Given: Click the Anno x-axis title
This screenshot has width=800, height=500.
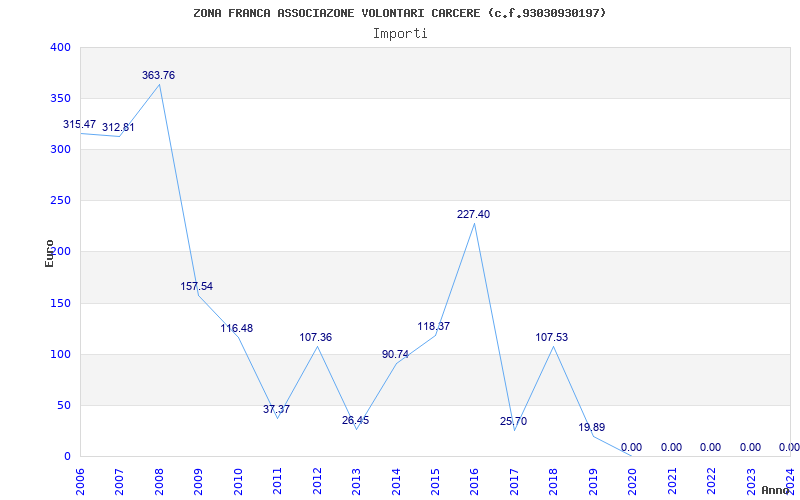Looking at the screenshot, I should coord(774,490).
